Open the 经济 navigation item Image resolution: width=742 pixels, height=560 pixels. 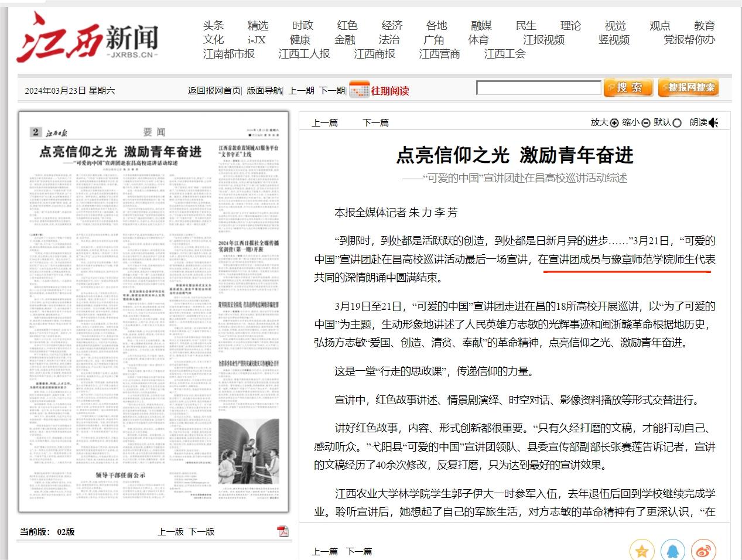(x=392, y=25)
